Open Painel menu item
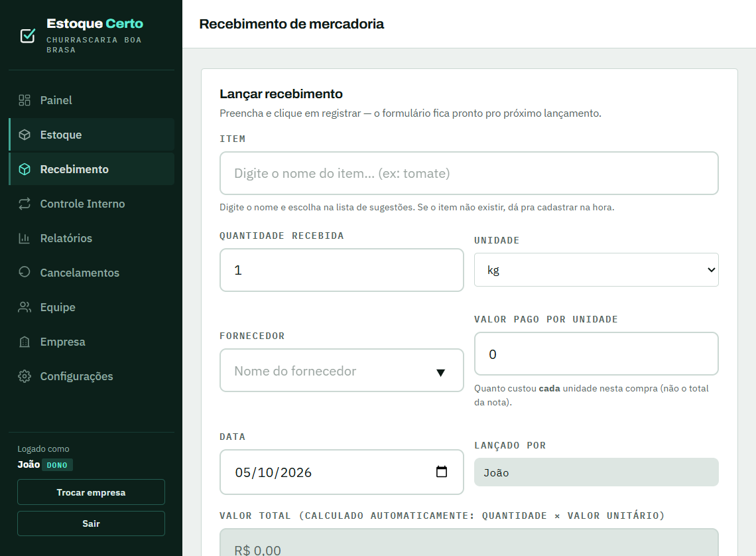This screenshot has width=756, height=556. (x=92, y=100)
